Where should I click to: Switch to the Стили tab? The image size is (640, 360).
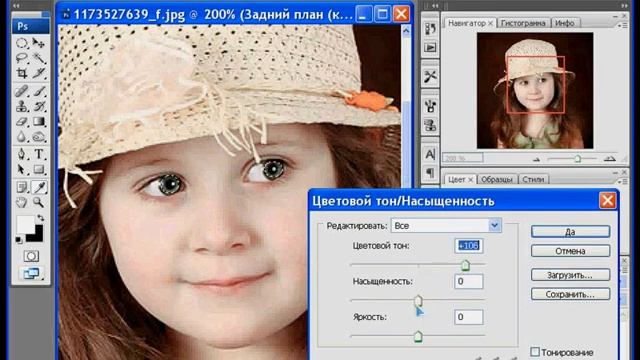533,179
